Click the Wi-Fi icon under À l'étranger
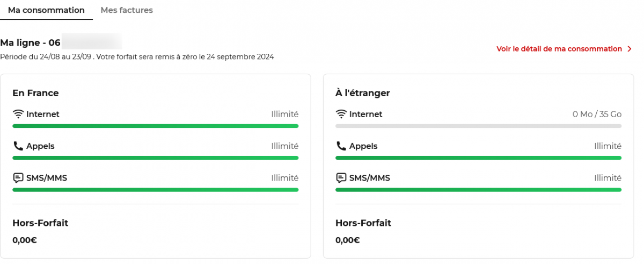This screenshot has height=264, width=644. tap(341, 114)
